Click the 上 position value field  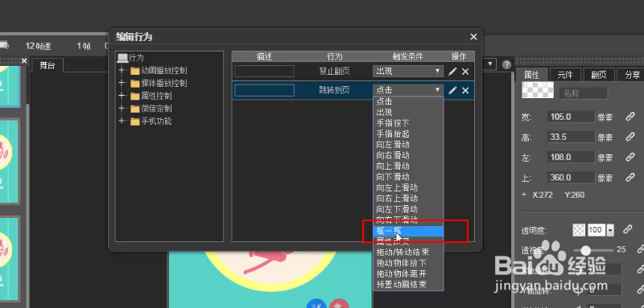[571, 177]
